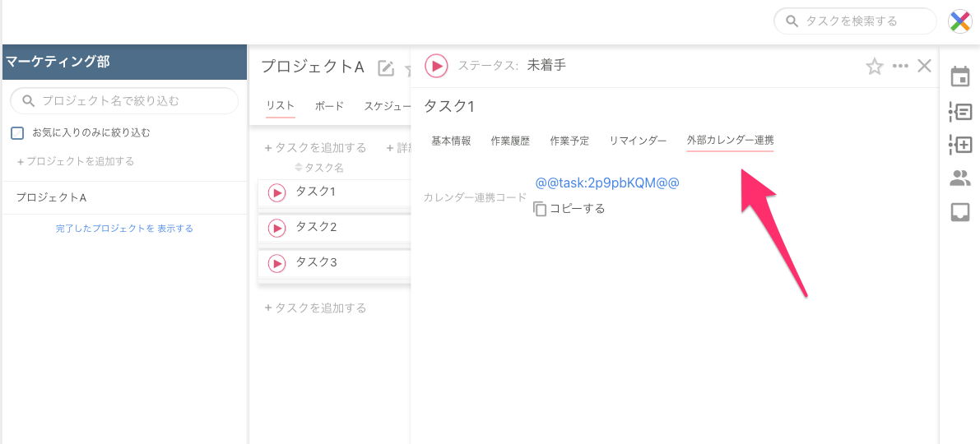
Task: Click the タスク1 title in detail panel
Action: [449, 106]
